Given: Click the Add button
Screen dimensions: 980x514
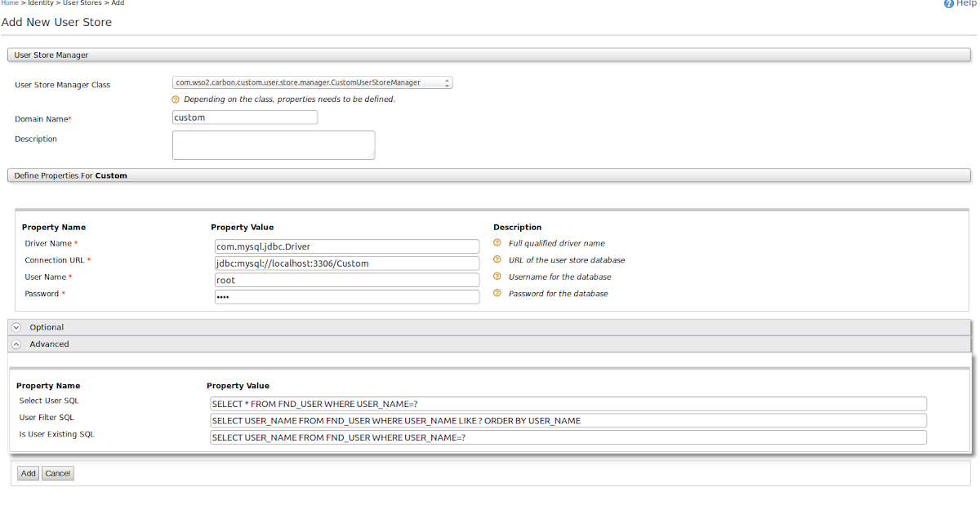Looking at the screenshot, I should 27,472.
